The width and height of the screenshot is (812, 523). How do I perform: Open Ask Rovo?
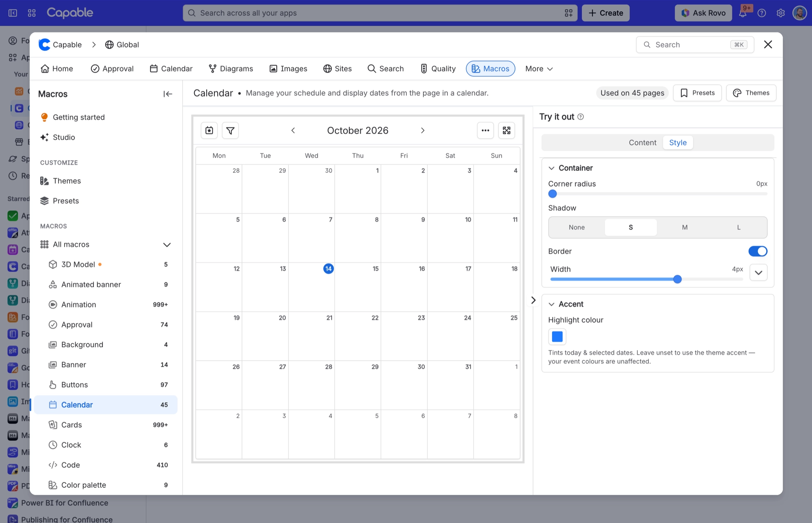[x=703, y=13]
